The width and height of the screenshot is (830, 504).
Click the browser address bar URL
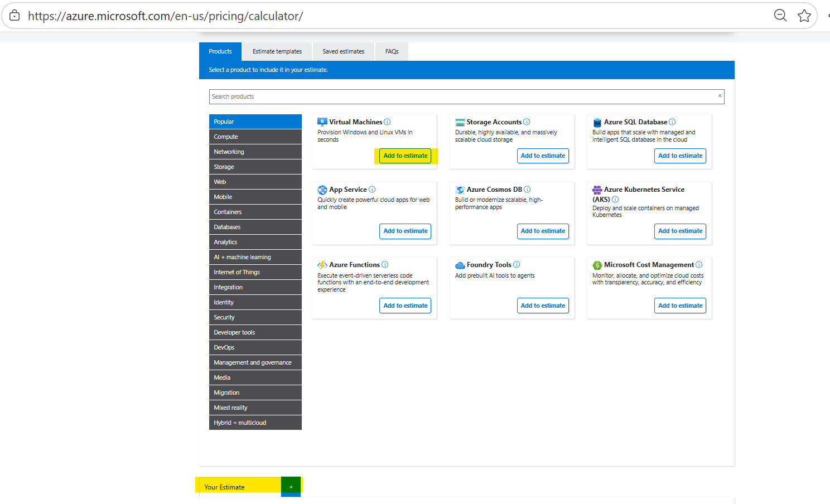(166, 16)
